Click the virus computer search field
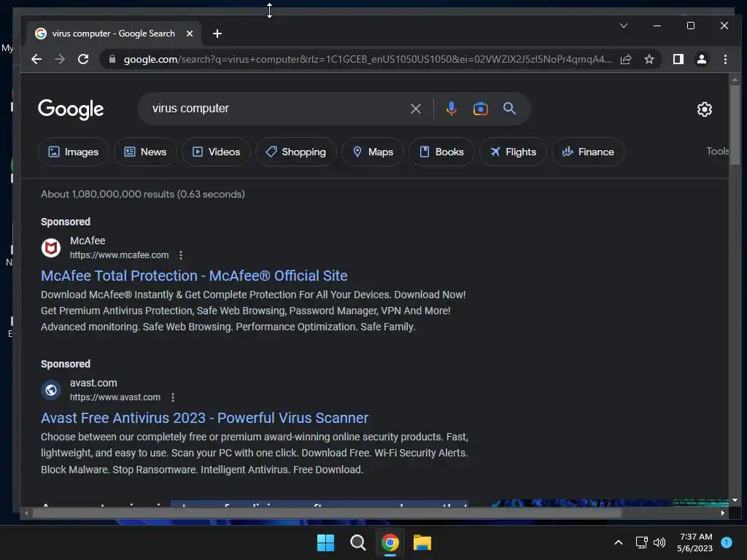 pyautogui.click(x=276, y=109)
